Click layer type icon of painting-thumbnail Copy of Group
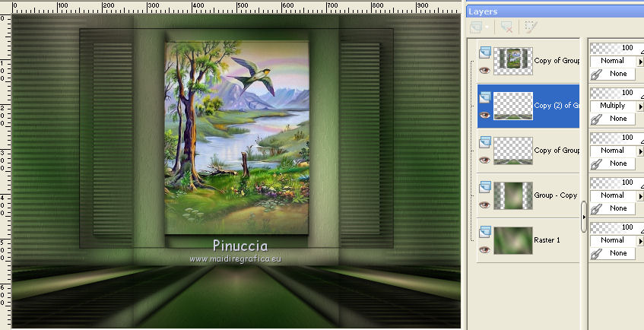The height and width of the screenshot is (330, 644). [x=485, y=52]
